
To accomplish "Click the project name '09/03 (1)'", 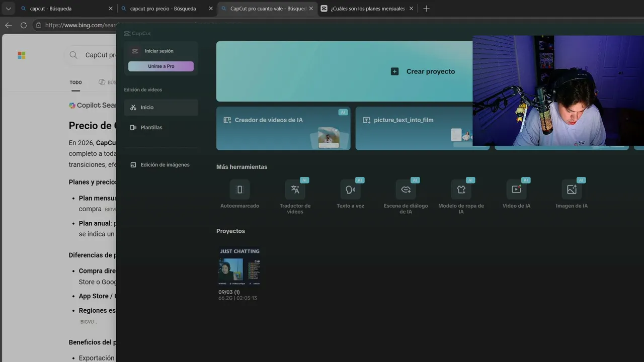I will pos(229,292).
